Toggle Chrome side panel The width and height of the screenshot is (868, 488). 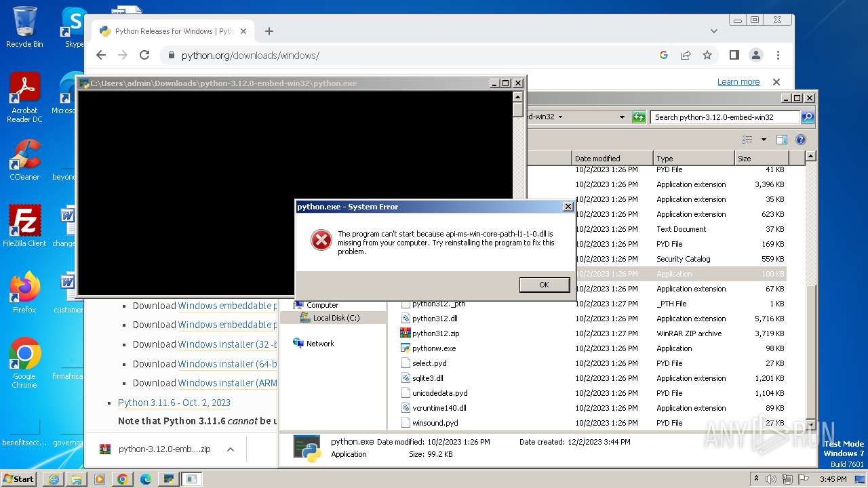click(734, 56)
